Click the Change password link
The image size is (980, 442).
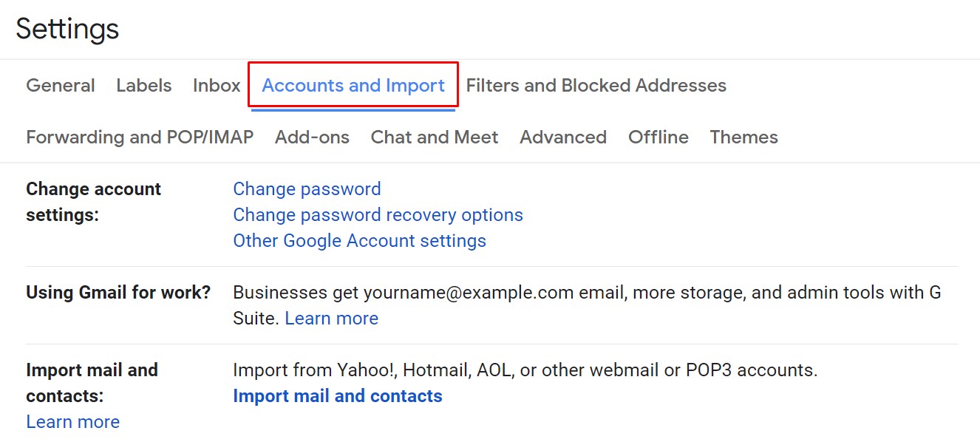click(x=307, y=189)
